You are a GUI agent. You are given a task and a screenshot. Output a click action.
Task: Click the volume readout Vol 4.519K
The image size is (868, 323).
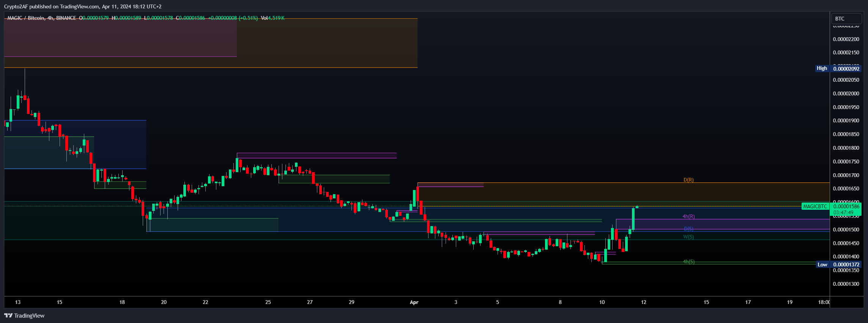pyautogui.click(x=273, y=18)
